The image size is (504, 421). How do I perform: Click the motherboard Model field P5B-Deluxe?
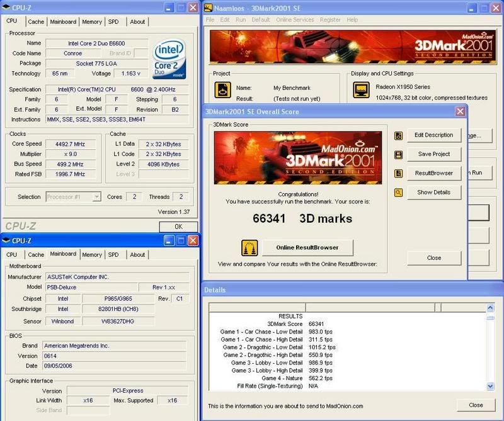tap(91, 288)
